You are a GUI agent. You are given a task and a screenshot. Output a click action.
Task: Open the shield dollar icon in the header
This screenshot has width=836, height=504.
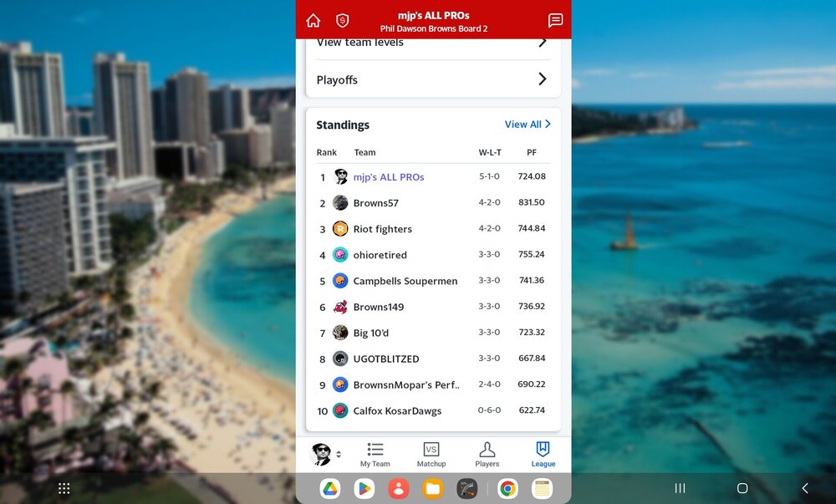tap(342, 21)
